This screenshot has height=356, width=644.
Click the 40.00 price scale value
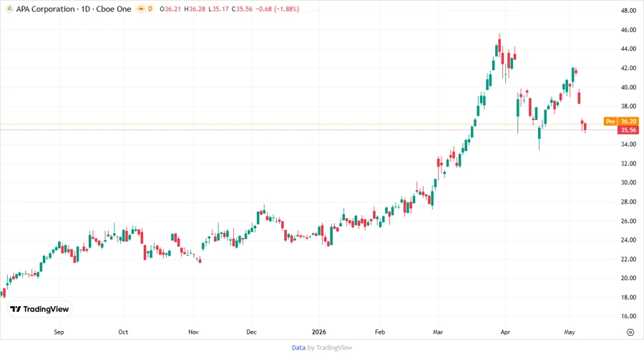coord(628,87)
